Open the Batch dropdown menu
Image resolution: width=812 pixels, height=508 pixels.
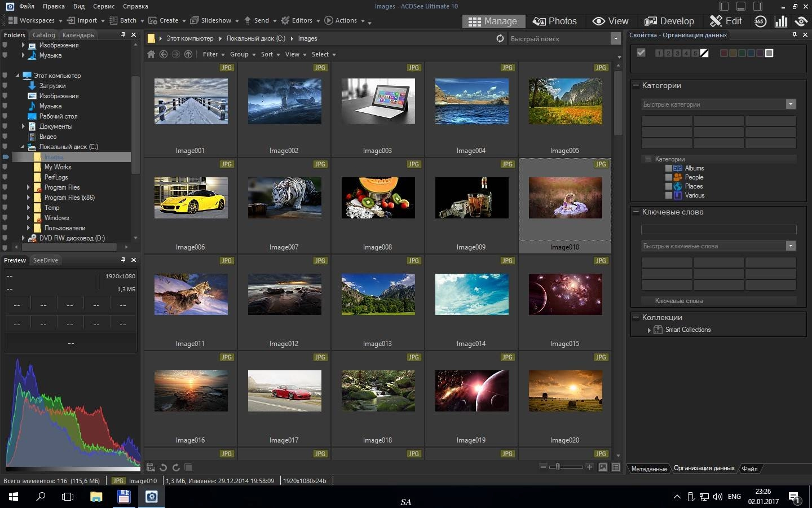coord(127,20)
